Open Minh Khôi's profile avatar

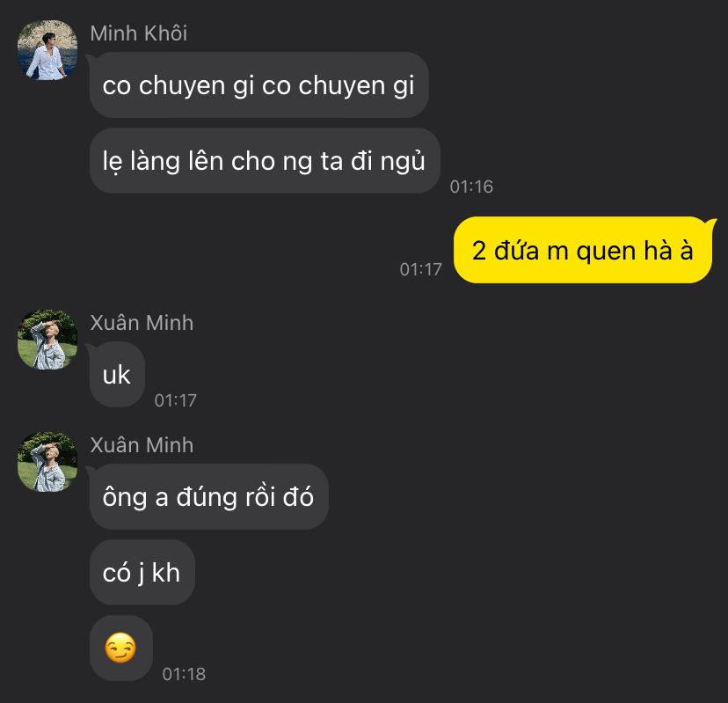47,50
